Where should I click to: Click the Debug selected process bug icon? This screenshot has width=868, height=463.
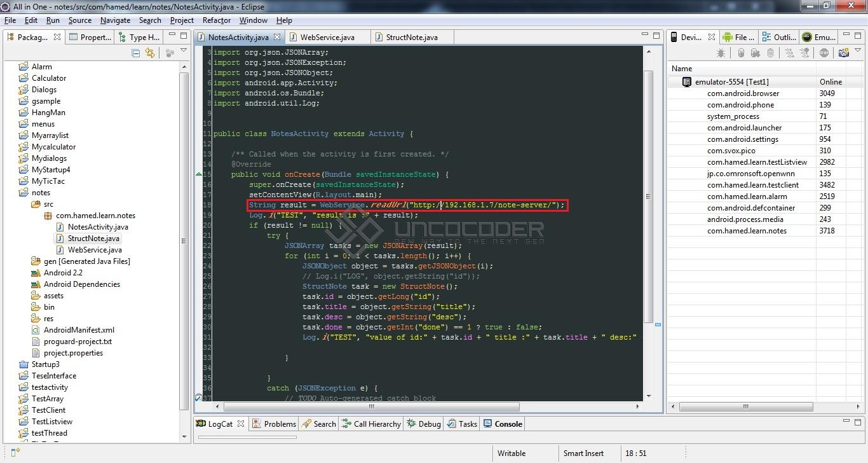[721, 53]
